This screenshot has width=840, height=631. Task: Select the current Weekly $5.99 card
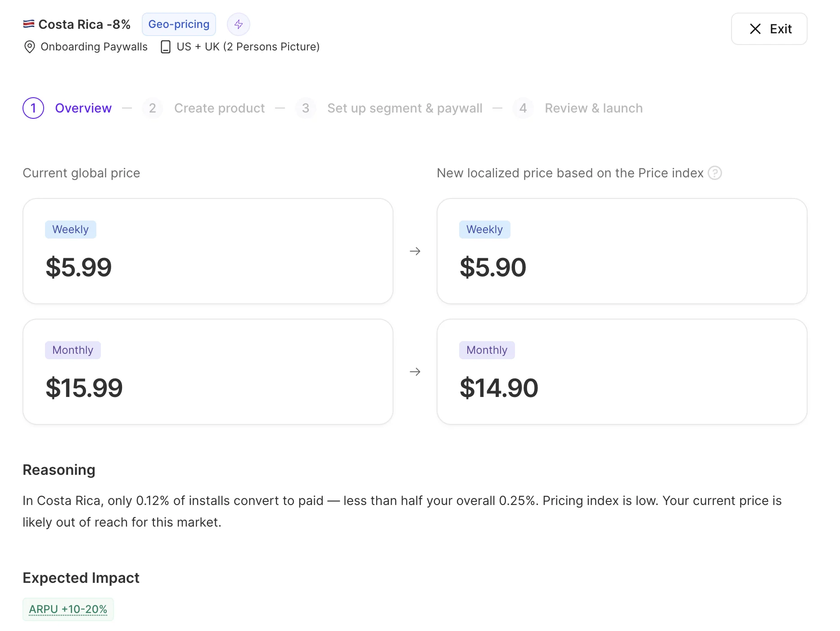pyautogui.click(x=208, y=251)
